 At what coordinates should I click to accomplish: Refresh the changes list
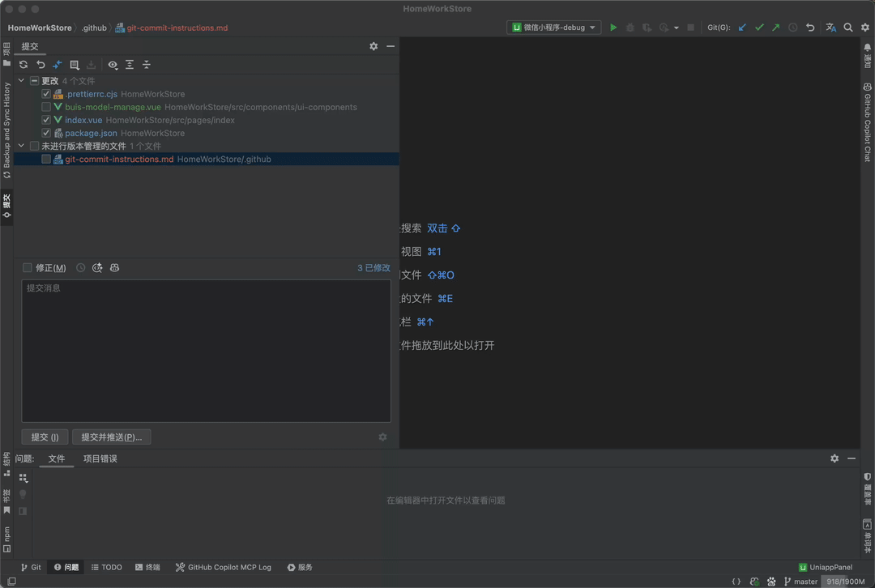(x=23, y=65)
